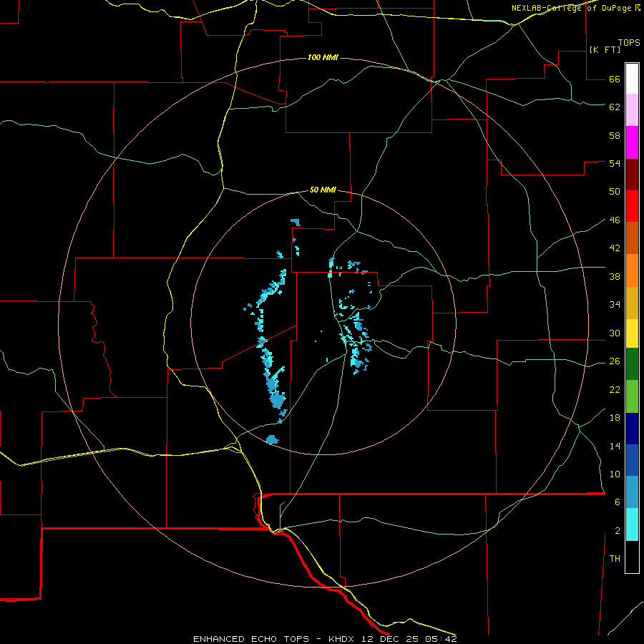Click the bright red 46 kft swatch
This screenshot has height=644, width=644.
tap(632, 206)
